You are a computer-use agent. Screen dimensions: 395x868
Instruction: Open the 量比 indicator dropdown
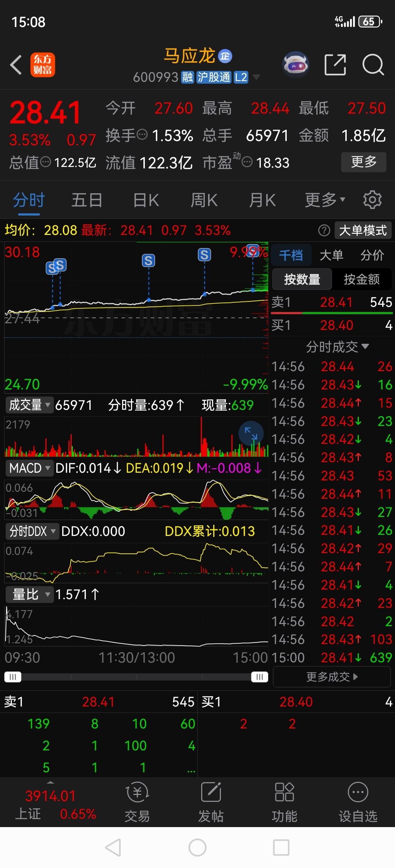(30, 594)
